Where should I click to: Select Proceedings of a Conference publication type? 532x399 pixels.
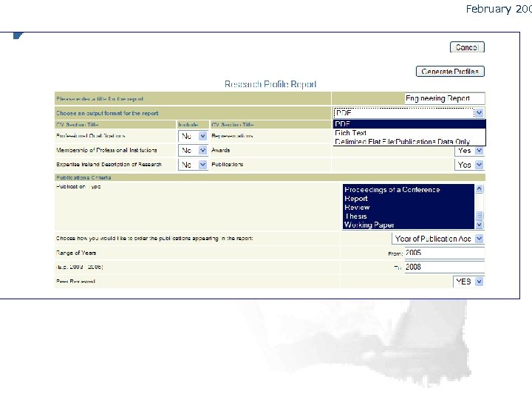point(408,190)
